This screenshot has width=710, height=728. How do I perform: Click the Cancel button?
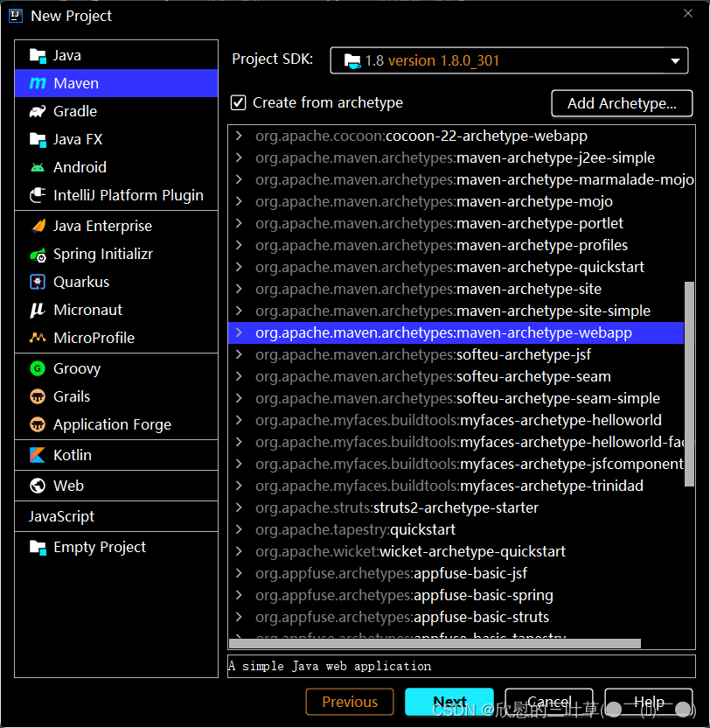(549, 702)
